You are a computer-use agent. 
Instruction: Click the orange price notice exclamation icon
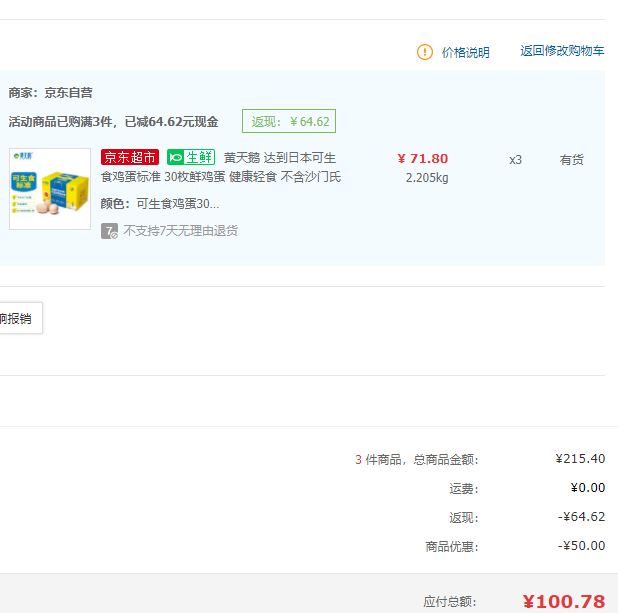[424, 52]
